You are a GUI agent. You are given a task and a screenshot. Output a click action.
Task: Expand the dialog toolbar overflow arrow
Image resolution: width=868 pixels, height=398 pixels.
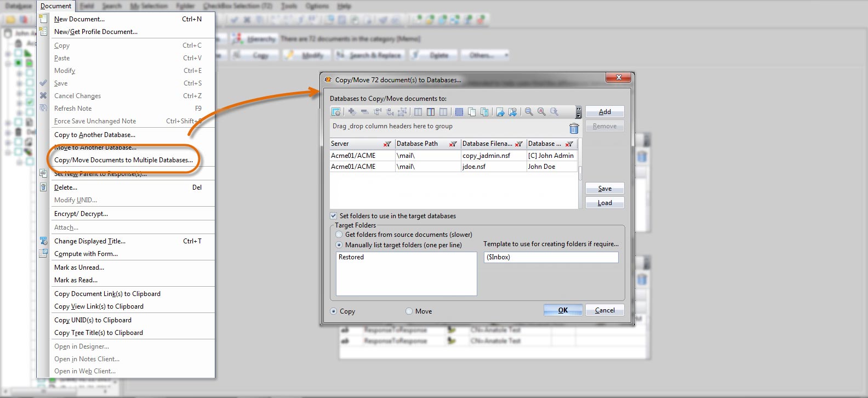coord(579,112)
